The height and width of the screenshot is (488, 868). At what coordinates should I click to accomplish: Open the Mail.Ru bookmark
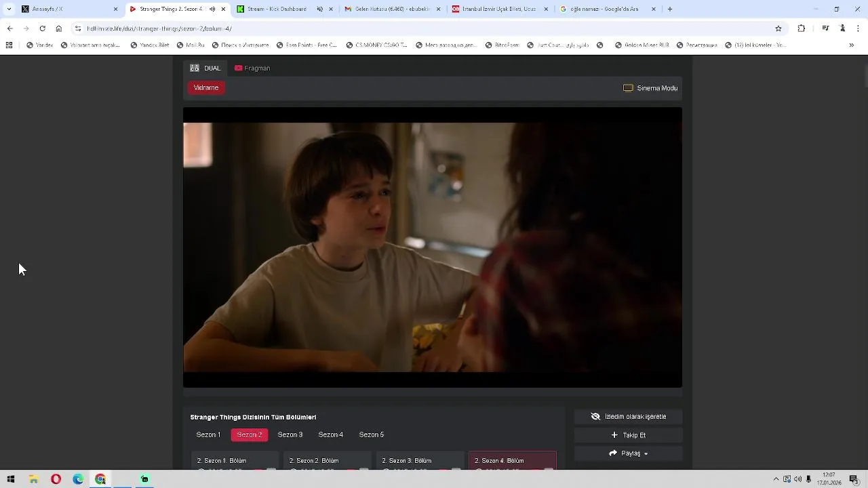coord(191,45)
